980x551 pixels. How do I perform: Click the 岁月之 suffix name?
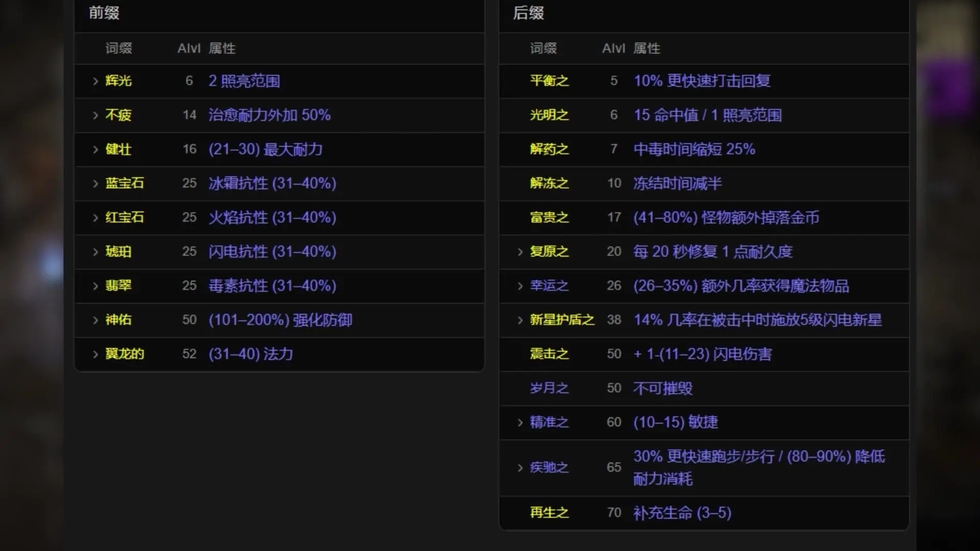(x=549, y=388)
